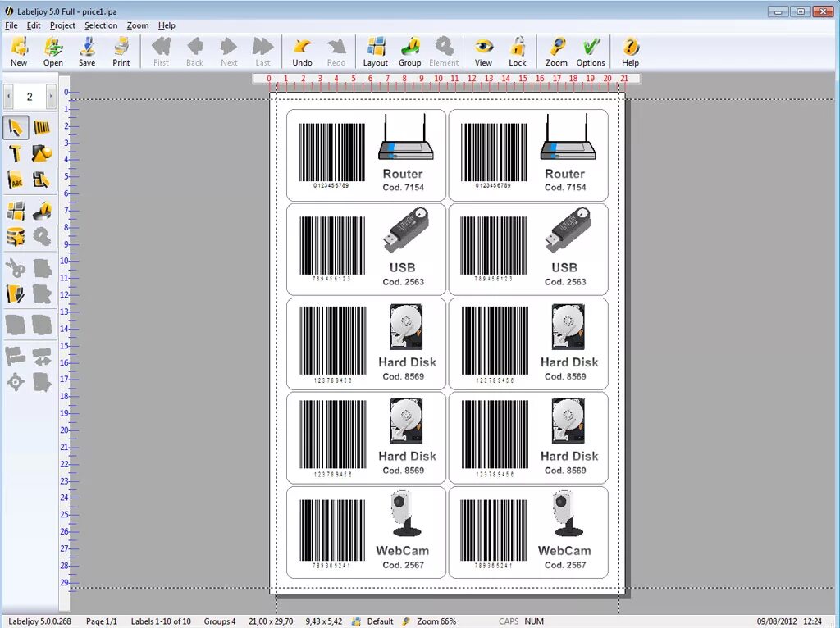
Task: Click 'Cod. 2563' text in left USB label
Action: pyautogui.click(x=403, y=281)
